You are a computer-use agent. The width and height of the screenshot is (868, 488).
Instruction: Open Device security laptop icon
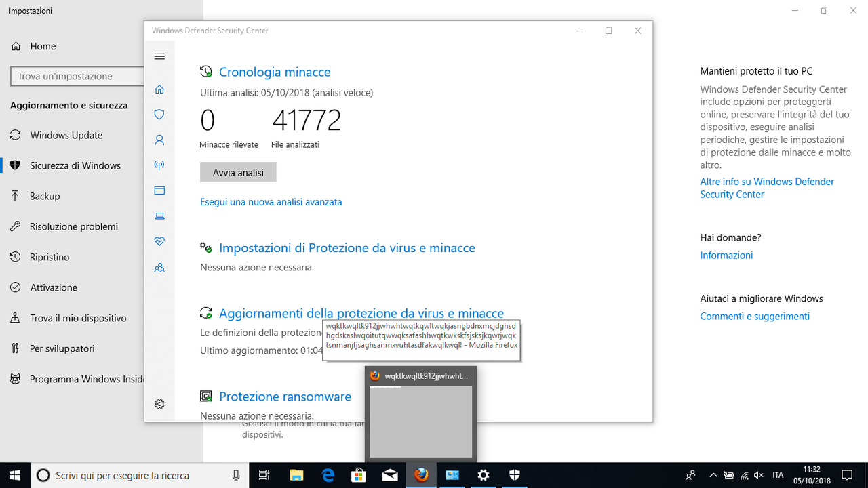[159, 216]
